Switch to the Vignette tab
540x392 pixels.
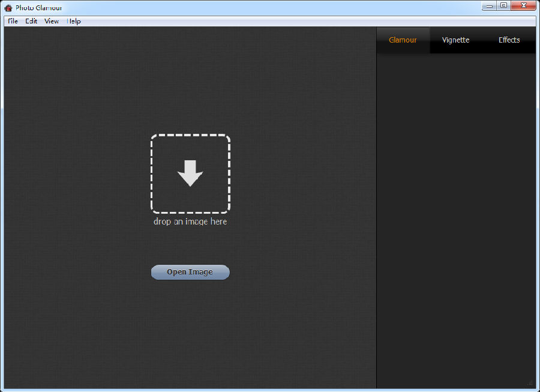tap(455, 40)
